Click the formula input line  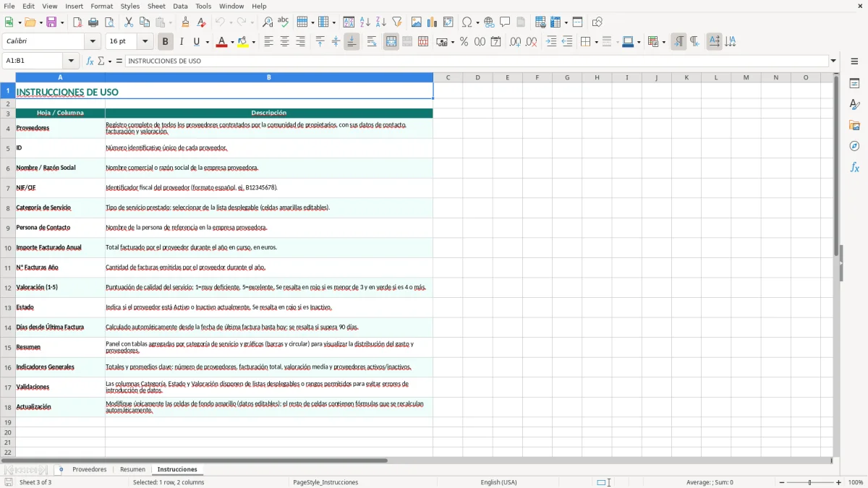[477, 61]
